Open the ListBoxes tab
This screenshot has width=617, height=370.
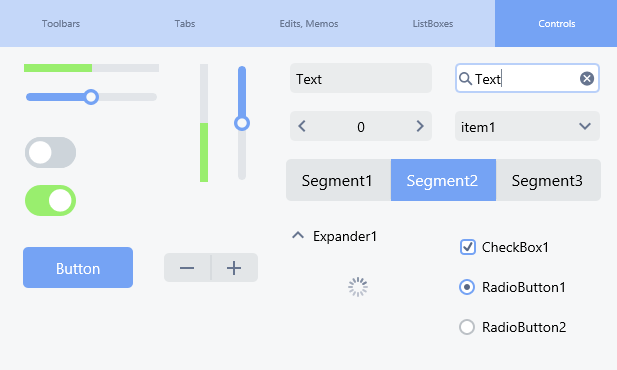click(x=433, y=24)
